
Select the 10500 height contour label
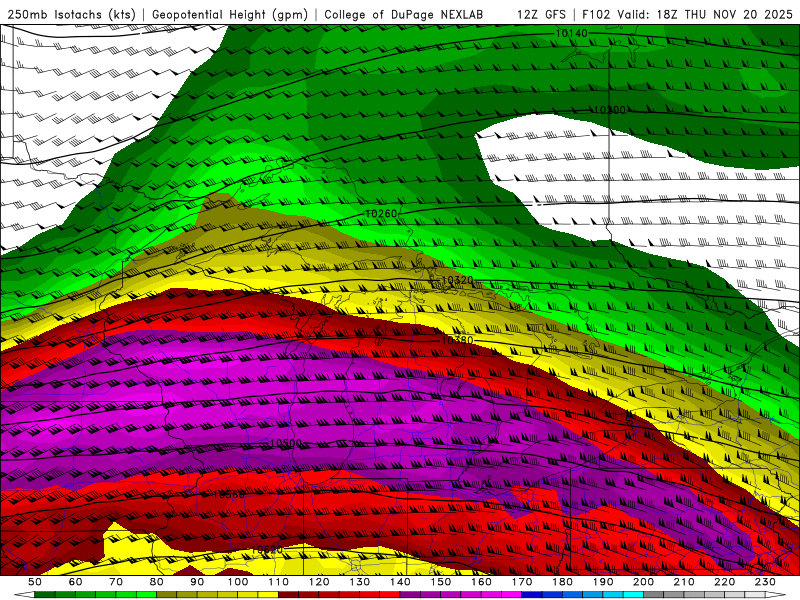click(x=286, y=443)
